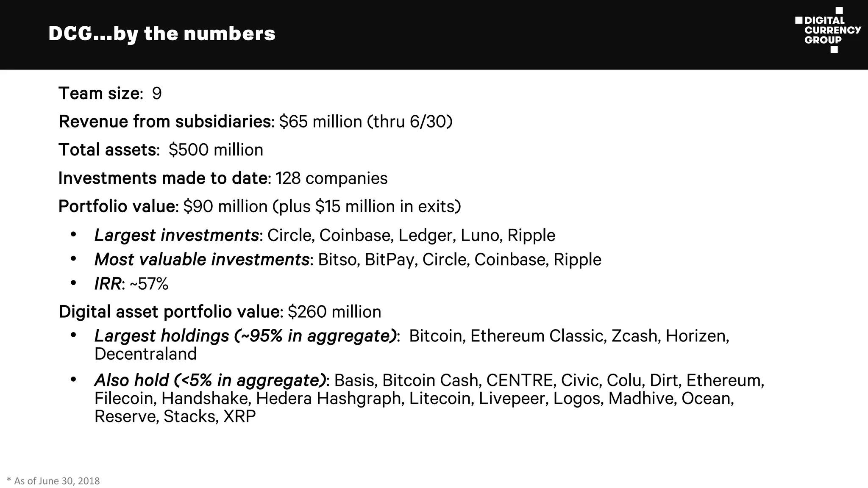This screenshot has width=868, height=488.
Task: Click the bullet beside 'IRR'
Action: pos(74,283)
